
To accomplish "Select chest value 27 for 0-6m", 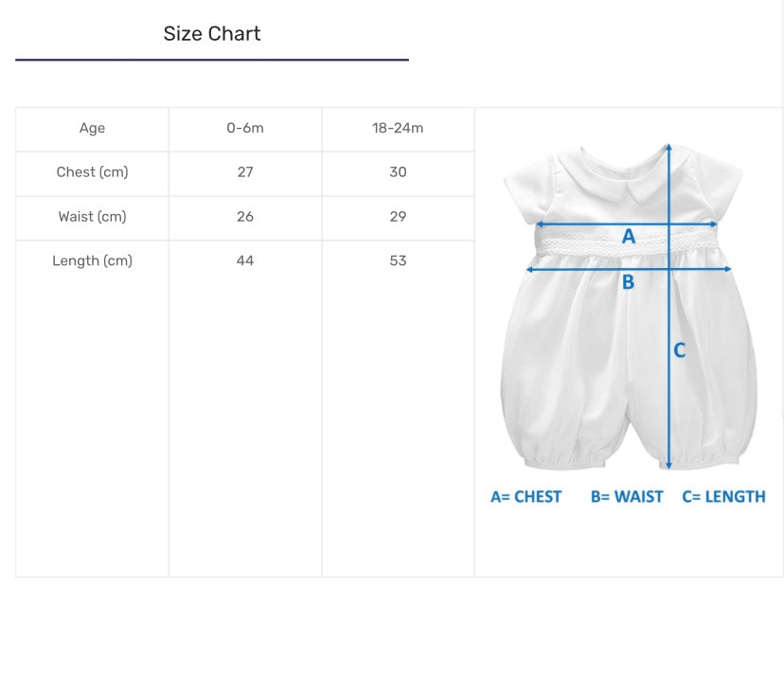I will pyautogui.click(x=245, y=172).
